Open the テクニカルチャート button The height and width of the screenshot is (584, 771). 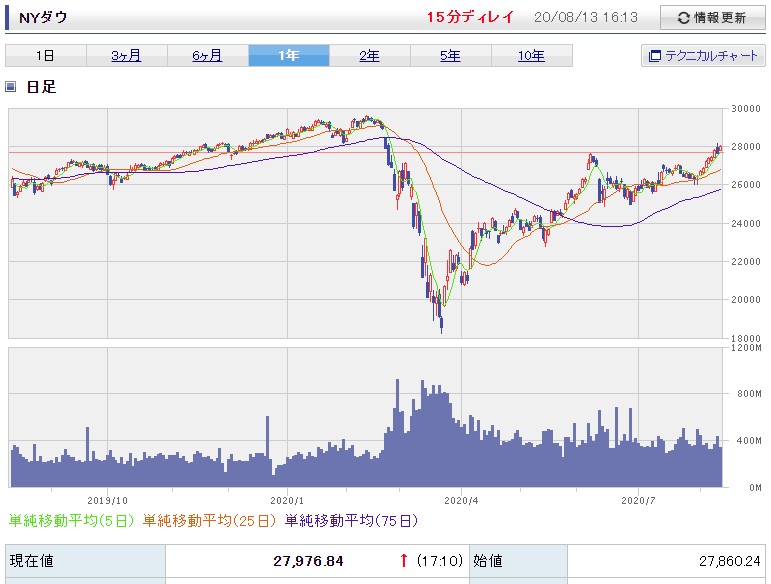(x=703, y=56)
